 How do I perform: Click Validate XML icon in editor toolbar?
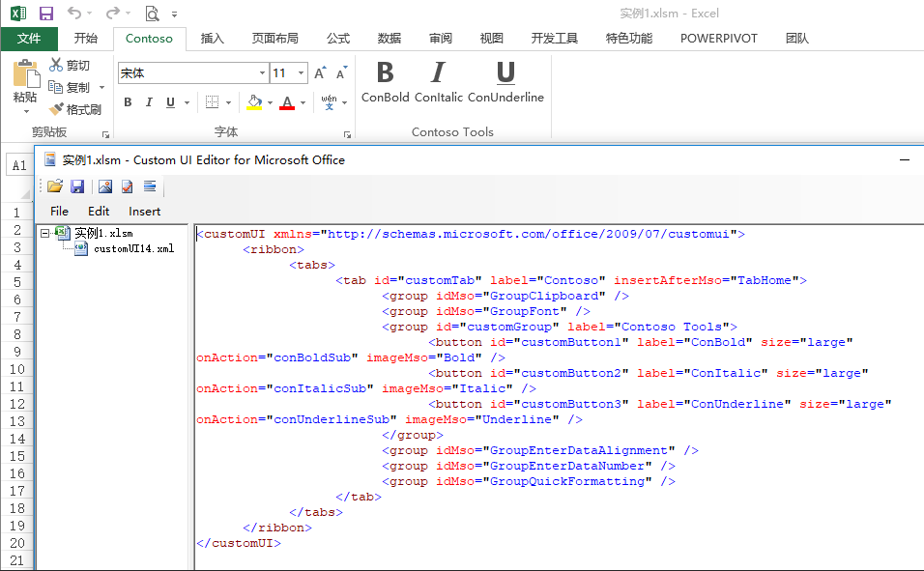point(127,186)
